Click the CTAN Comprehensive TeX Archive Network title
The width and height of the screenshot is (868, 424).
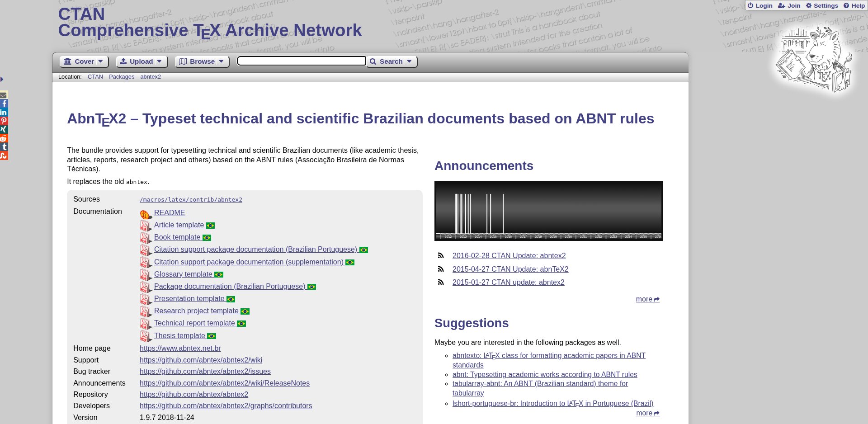coord(210,22)
